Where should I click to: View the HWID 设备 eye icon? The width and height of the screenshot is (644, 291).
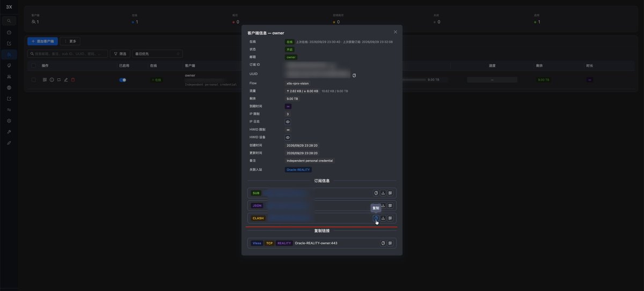[288, 137]
